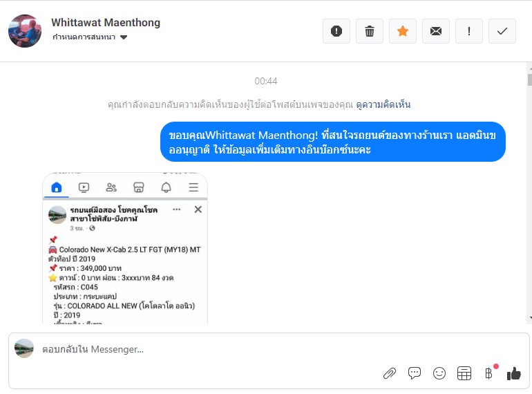Click the scrollbar down arrow
The width and height of the screenshot is (532, 394).
click(x=530, y=318)
